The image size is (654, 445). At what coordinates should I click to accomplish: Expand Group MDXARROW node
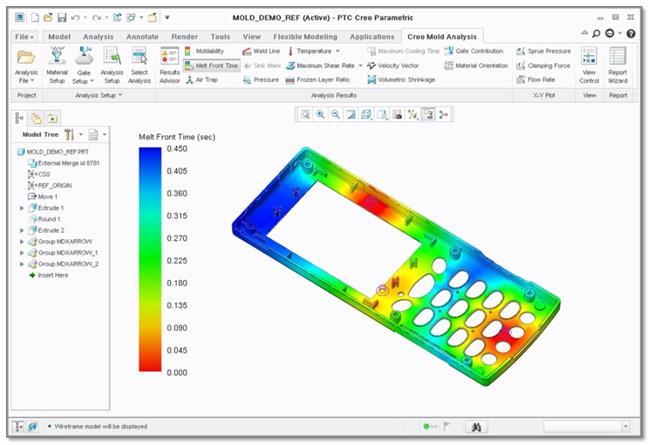22,241
